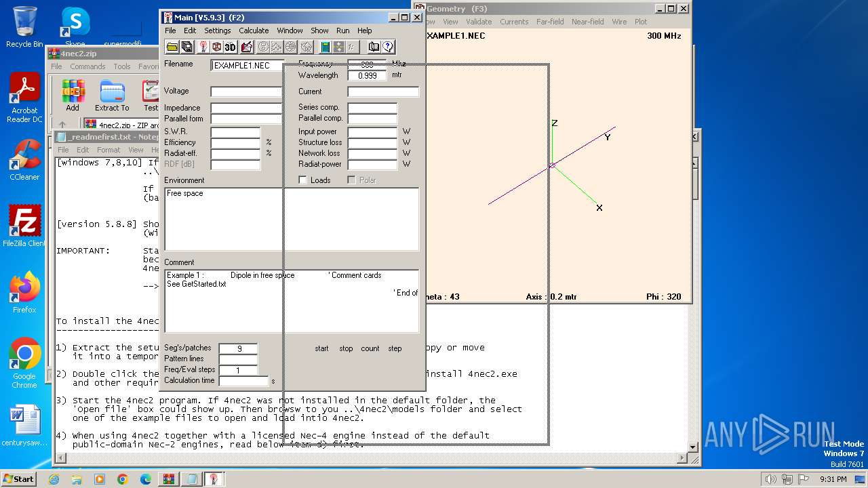Click the WinRAR Extract To icon
This screenshot has width=868, height=488.
(112, 96)
